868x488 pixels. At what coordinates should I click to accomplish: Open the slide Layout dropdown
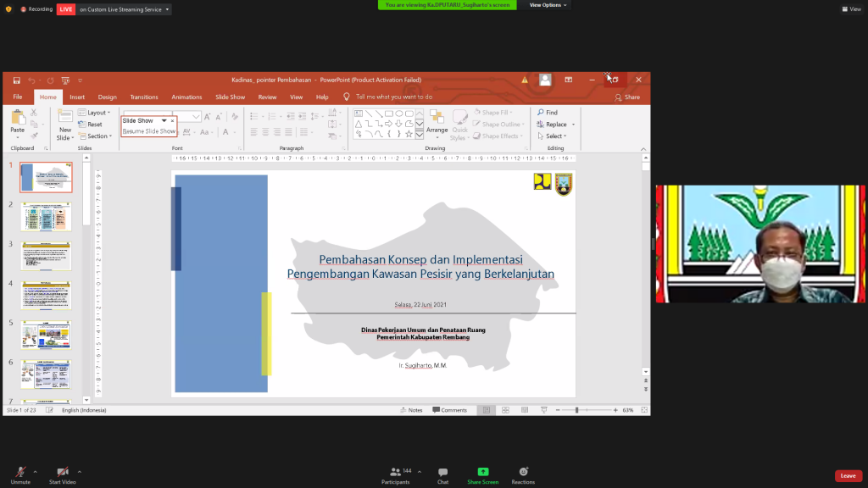(x=97, y=113)
